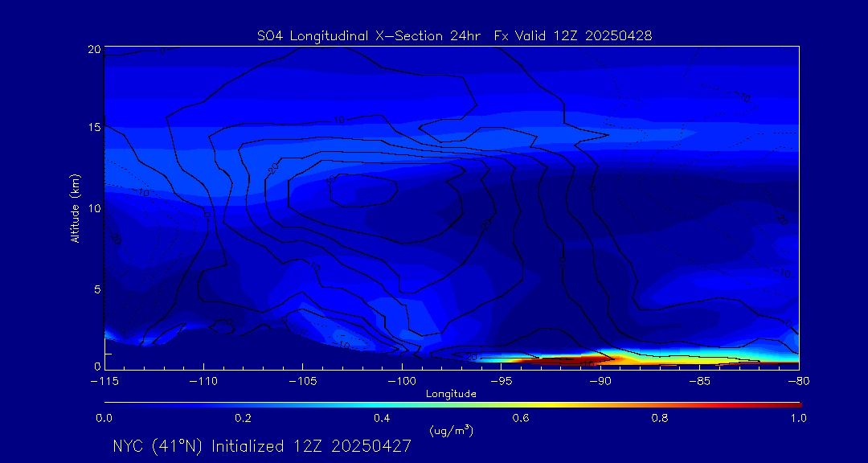This screenshot has height=463, width=868.
Task: Click the -90 longitude tick label
Action: (x=600, y=382)
